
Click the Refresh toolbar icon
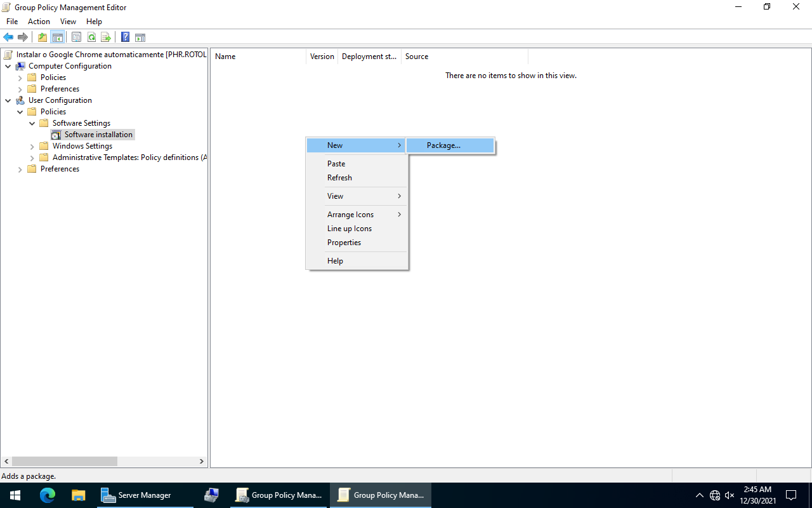[91, 37]
